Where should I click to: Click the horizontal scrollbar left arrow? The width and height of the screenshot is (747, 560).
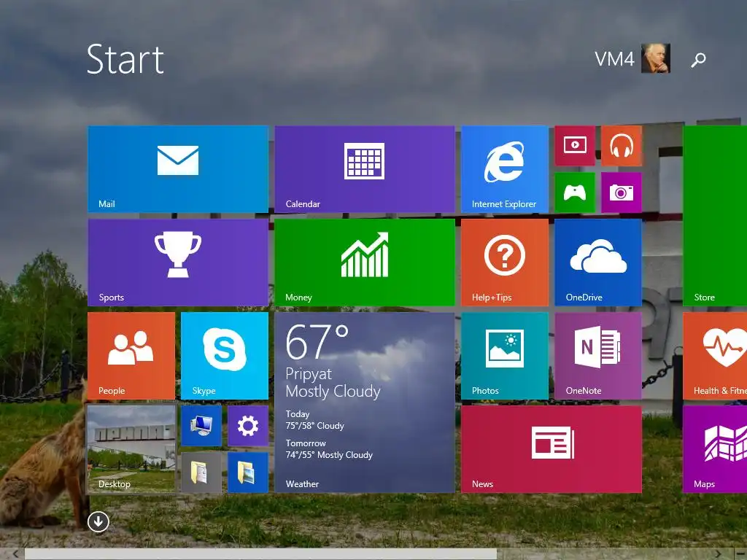(x=15, y=554)
